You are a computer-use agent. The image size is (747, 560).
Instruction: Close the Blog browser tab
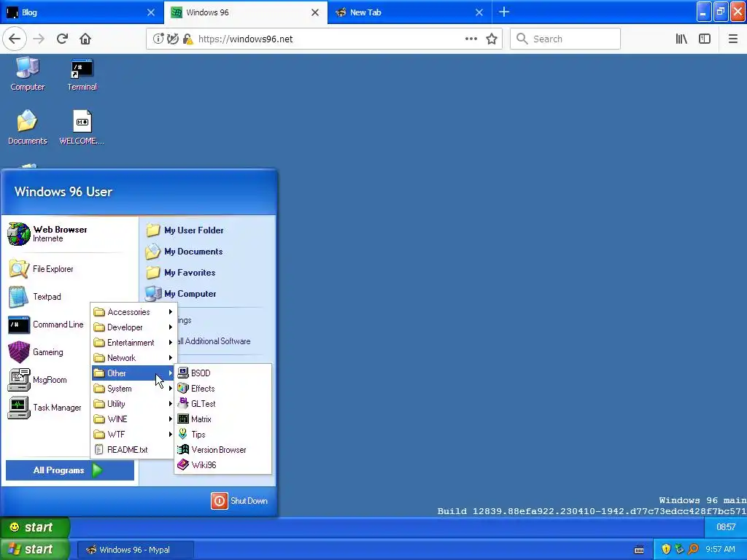point(151,12)
